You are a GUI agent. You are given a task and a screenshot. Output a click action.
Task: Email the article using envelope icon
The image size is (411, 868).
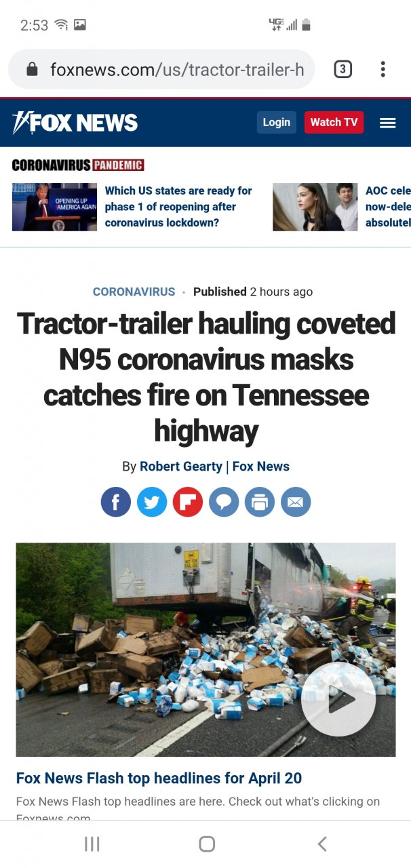click(296, 502)
